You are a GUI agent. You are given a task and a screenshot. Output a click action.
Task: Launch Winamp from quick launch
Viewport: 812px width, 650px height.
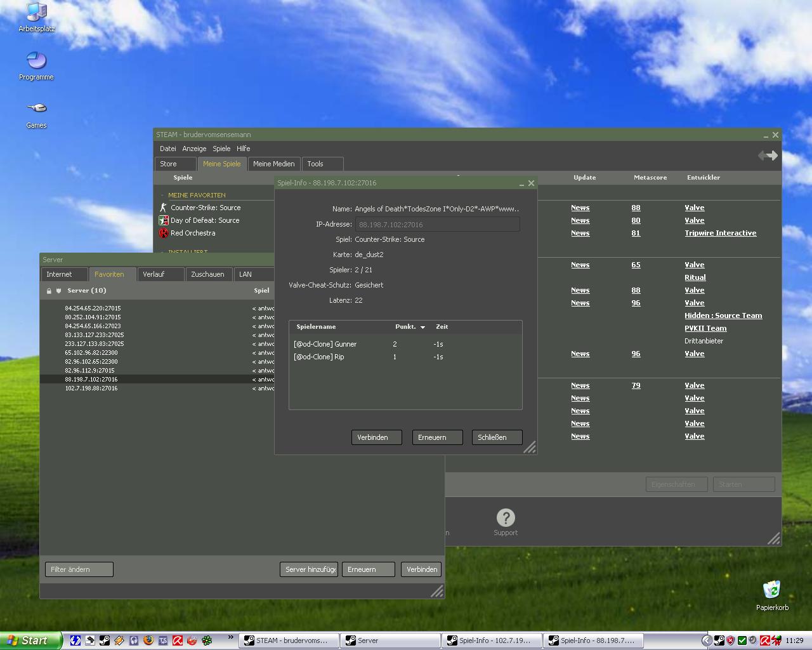click(x=119, y=640)
